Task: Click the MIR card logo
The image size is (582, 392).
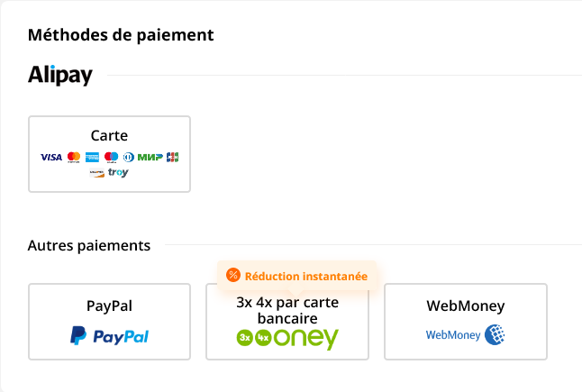Action: coord(150,157)
